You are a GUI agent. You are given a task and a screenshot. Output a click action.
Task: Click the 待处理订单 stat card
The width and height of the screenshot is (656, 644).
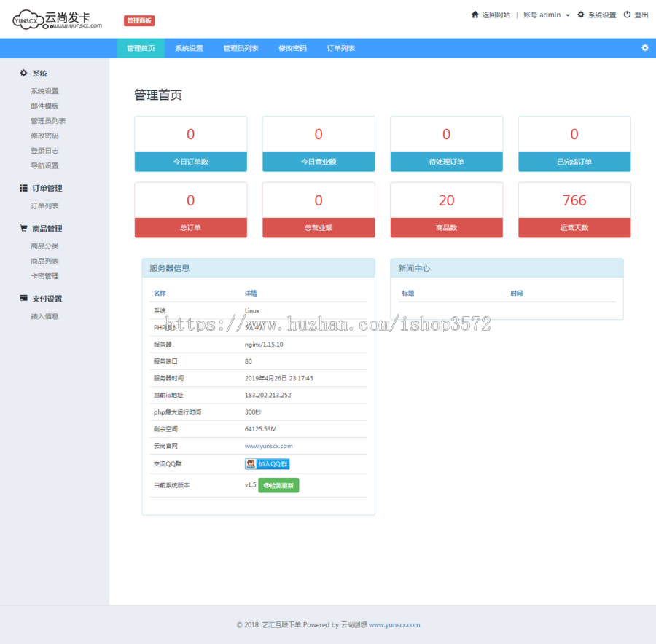446,144
